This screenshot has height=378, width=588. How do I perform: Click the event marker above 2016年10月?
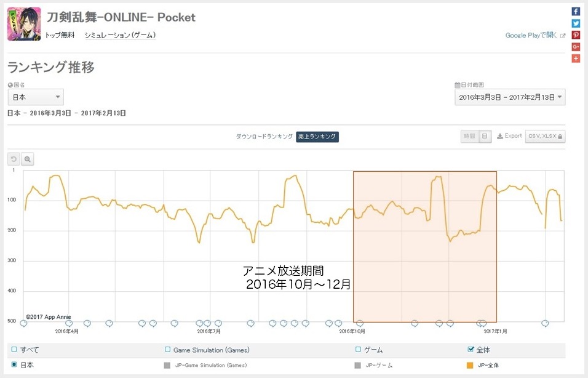click(360, 323)
